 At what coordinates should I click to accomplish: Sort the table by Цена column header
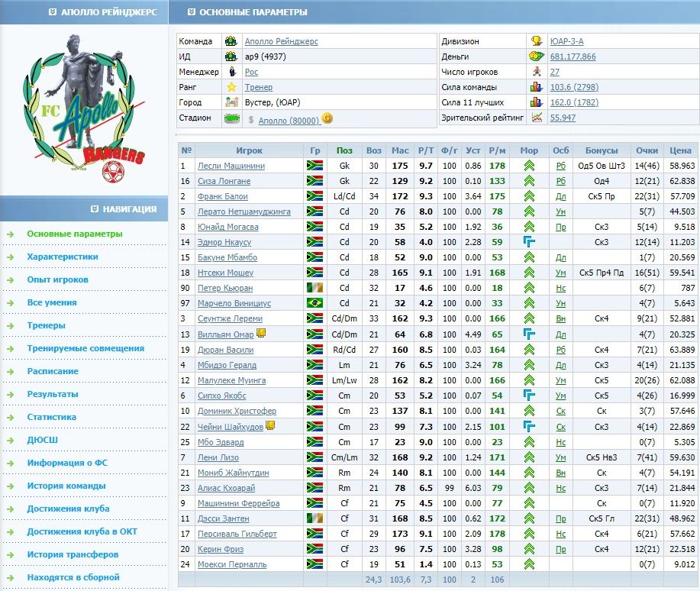pos(680,150)
